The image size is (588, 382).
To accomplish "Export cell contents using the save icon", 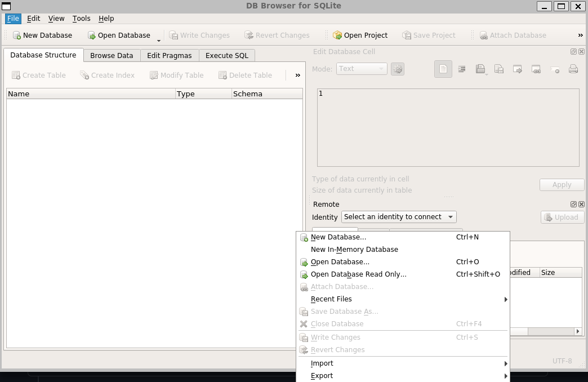I will point(498,69).
